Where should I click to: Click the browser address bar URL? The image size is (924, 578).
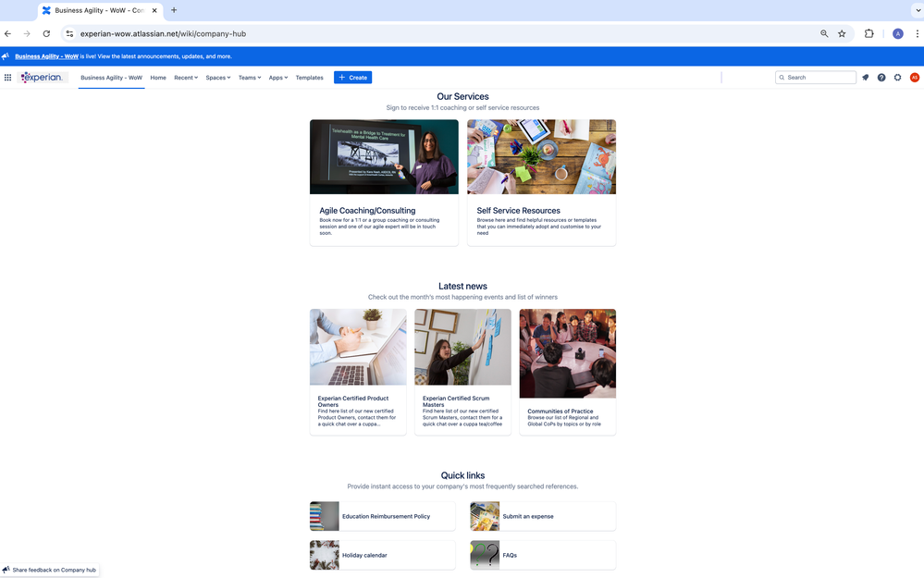[163, 33]
